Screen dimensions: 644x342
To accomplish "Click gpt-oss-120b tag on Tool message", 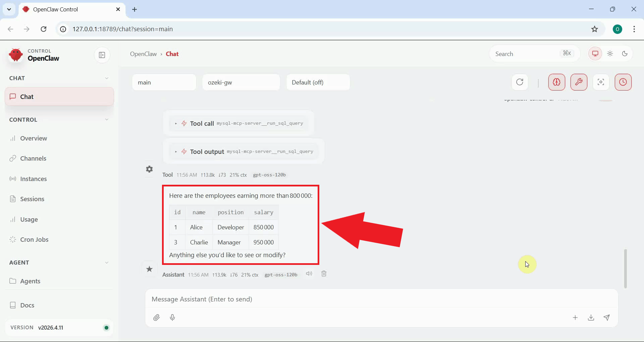I will click(269, 175).
